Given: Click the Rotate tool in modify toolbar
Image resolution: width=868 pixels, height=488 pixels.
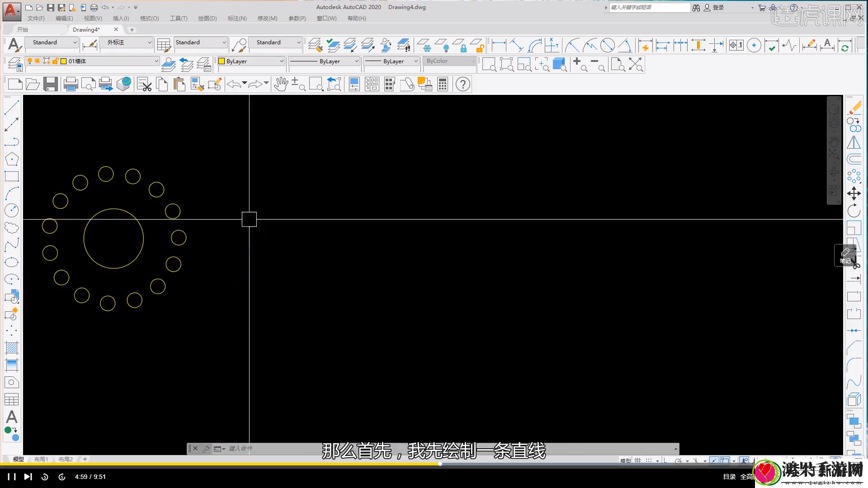Looking at the screenshot, I should point(854,211).
